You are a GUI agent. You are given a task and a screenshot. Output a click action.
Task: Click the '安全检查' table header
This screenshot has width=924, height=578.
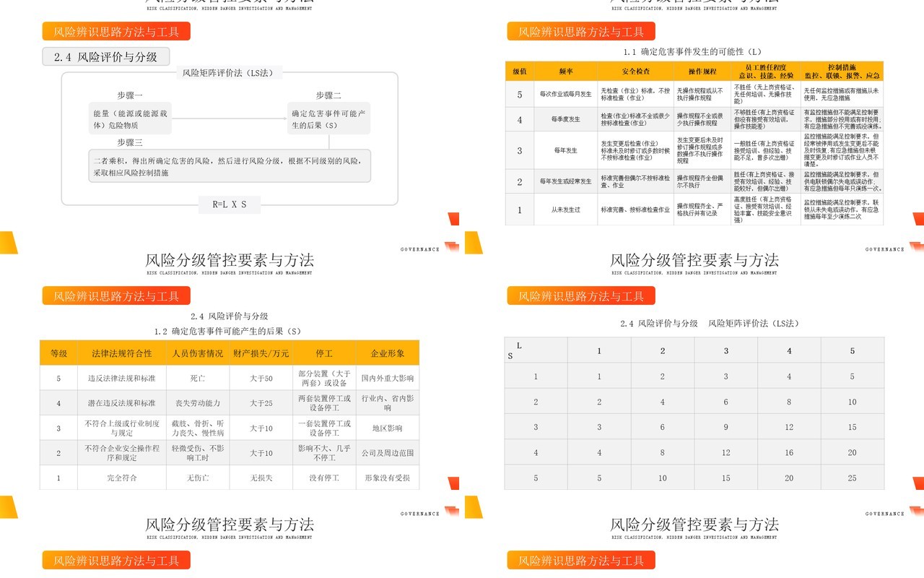[x=636, y=72]
